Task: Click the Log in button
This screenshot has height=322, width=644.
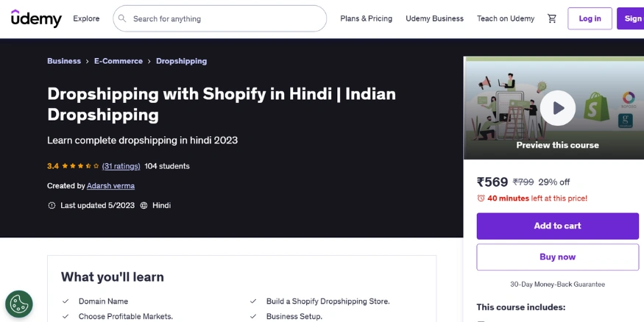Action: click(590, 18)
